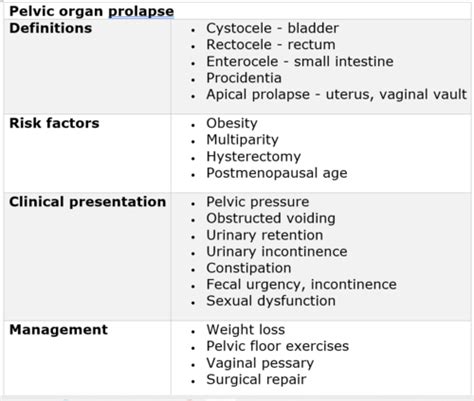This screenshot has height=401, width=474.
Task: Select the underlined word 'prolapse' in title
Action: tap(141, 12)
